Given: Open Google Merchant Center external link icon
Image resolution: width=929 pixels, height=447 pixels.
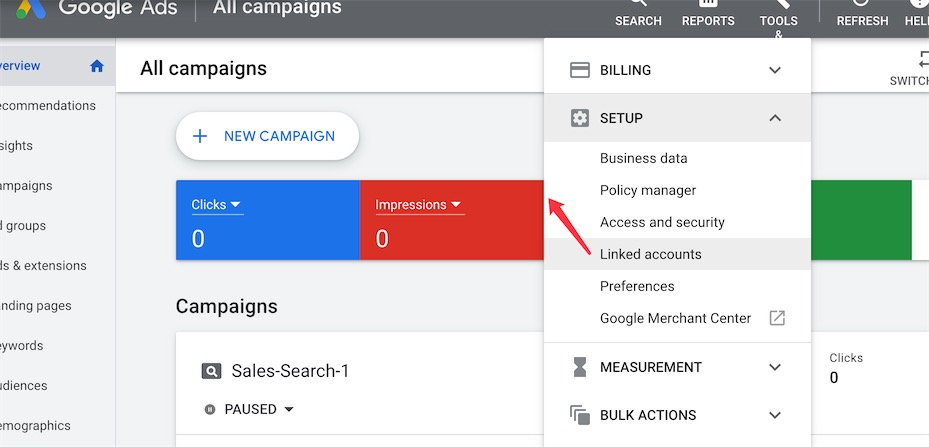Looking at the screenshot, I should (777, 318).
